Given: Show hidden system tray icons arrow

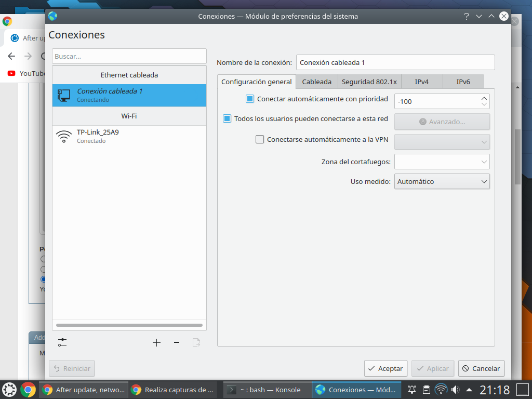Looking at the screenshot, I should [469, 389].
